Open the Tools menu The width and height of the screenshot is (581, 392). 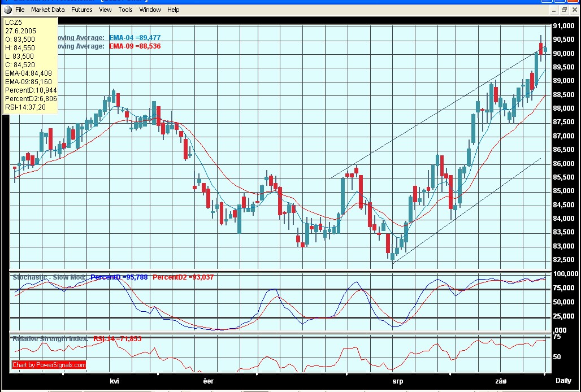click(125, 10)
